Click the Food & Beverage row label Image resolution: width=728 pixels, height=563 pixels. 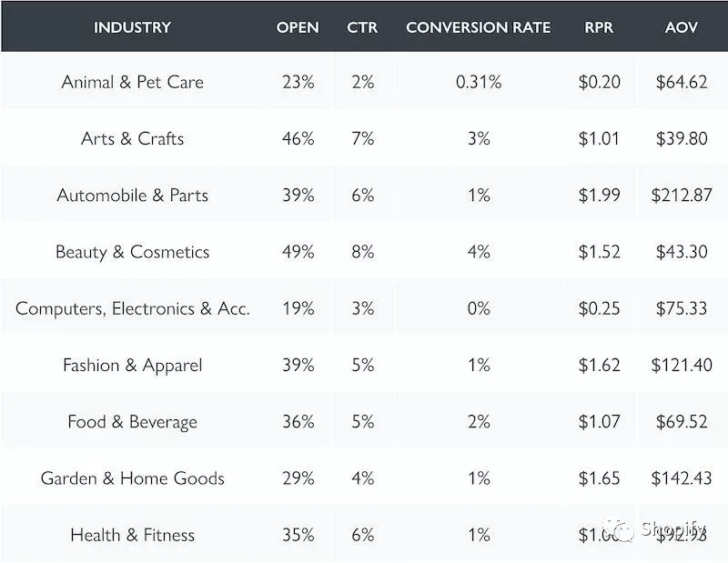pos(132,422)
